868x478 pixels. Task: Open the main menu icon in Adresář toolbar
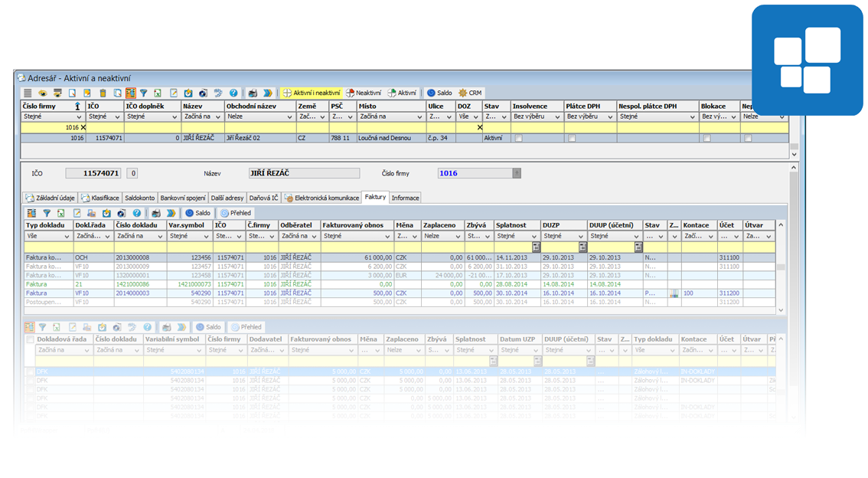pyautogui.click(x=28, y=93)
